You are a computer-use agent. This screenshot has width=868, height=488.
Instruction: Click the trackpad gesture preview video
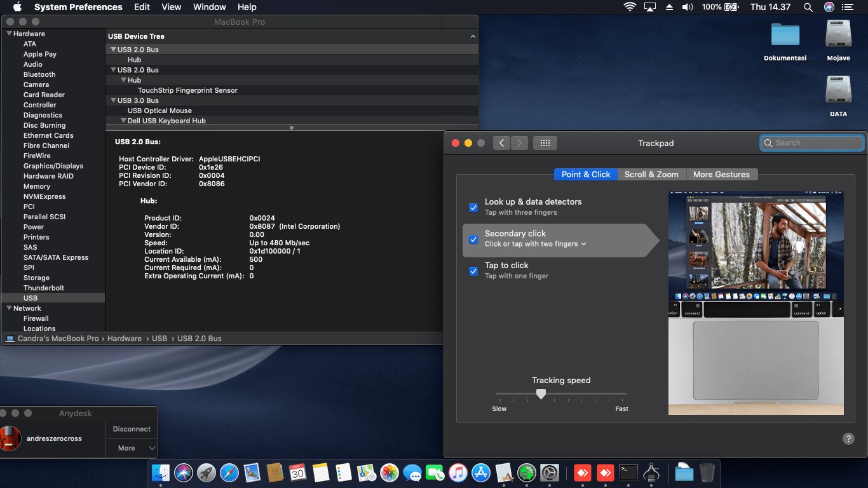(x=756, y=304)
